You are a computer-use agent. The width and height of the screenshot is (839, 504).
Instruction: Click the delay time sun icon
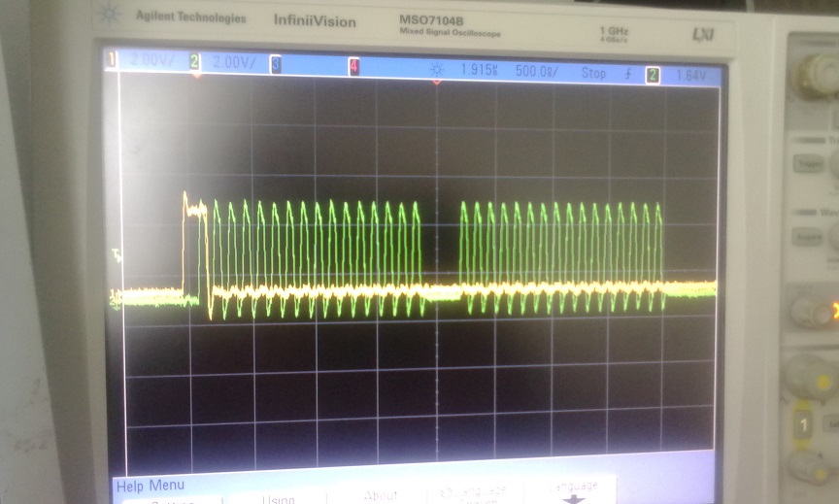(x=437, y=70)
